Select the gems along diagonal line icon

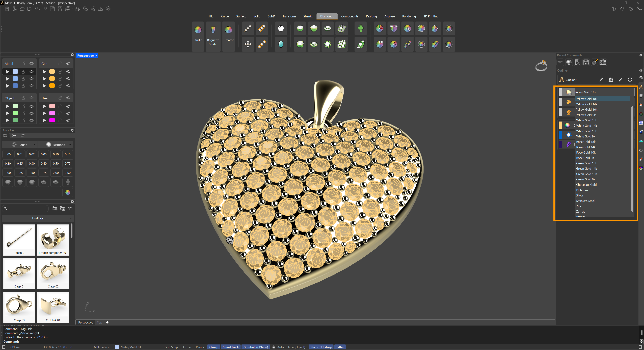click(248, 28)
